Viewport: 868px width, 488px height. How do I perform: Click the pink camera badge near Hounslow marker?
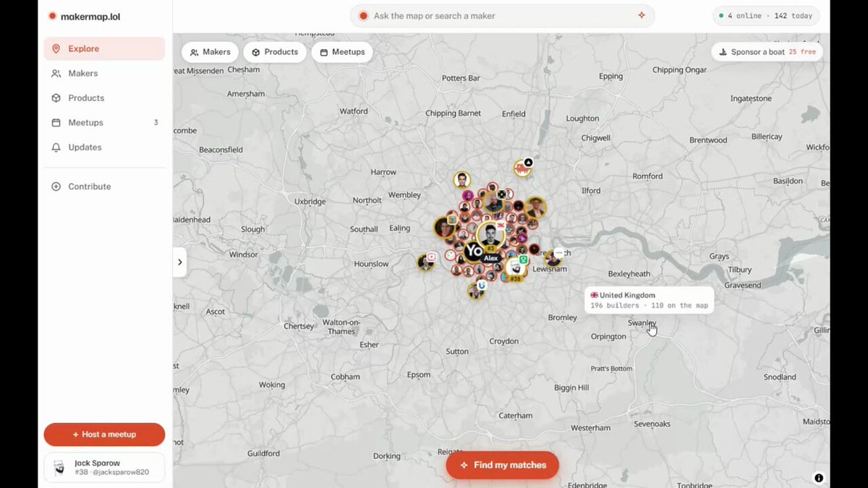tap(432, 257)
